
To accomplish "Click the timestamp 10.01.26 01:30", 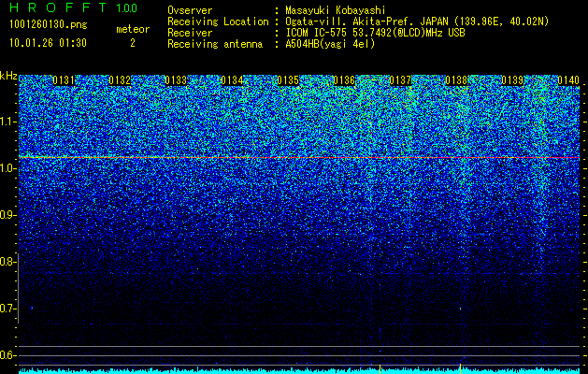I will pos(49,43).
